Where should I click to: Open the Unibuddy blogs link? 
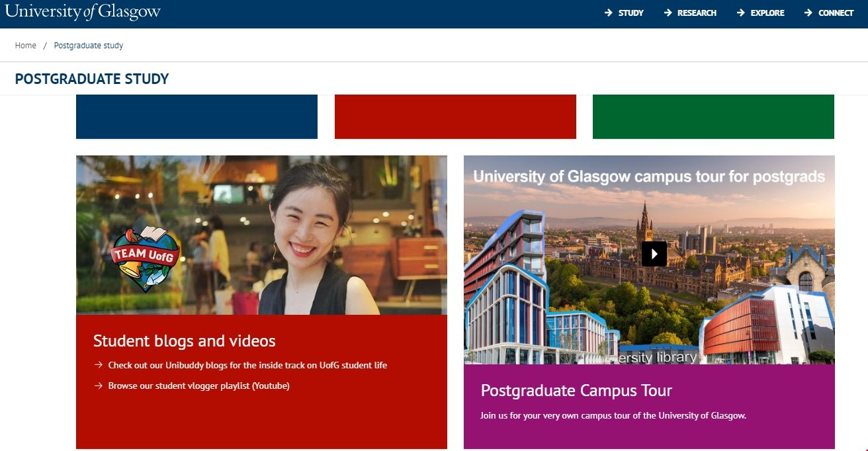click(x=247, y=365)
